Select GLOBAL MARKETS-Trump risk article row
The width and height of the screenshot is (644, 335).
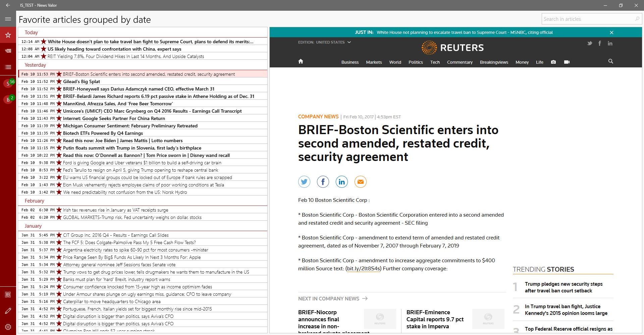click(x=143, y=217)
